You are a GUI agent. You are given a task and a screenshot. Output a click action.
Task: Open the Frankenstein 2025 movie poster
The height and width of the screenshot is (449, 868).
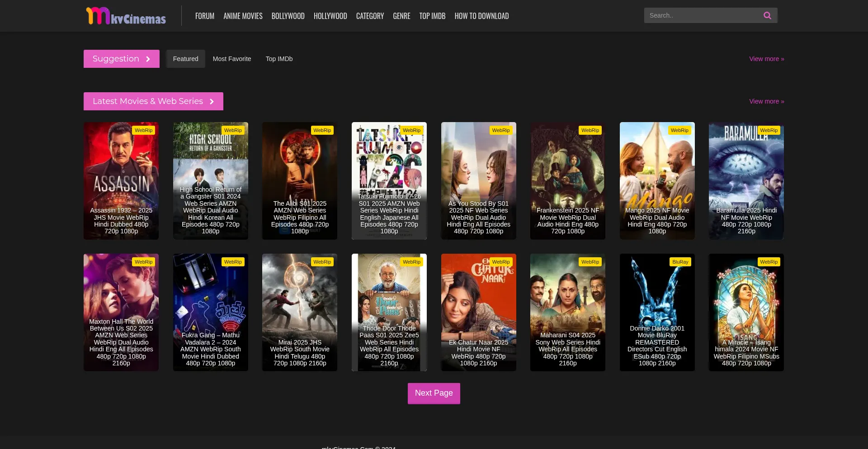click(567, 181)
